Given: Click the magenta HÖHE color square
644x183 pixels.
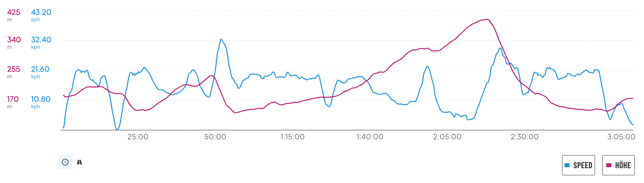Looking at the screenshot, I should 608,165.
